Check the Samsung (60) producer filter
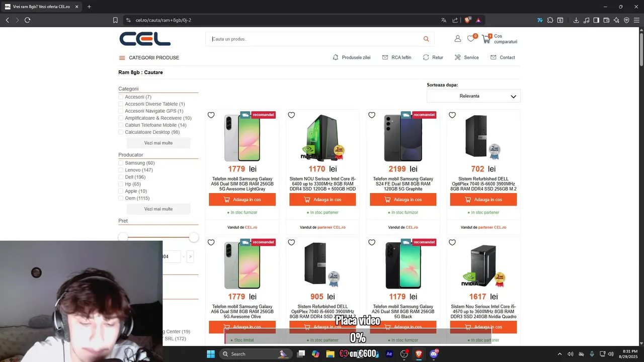 click(x=121, y=163)
